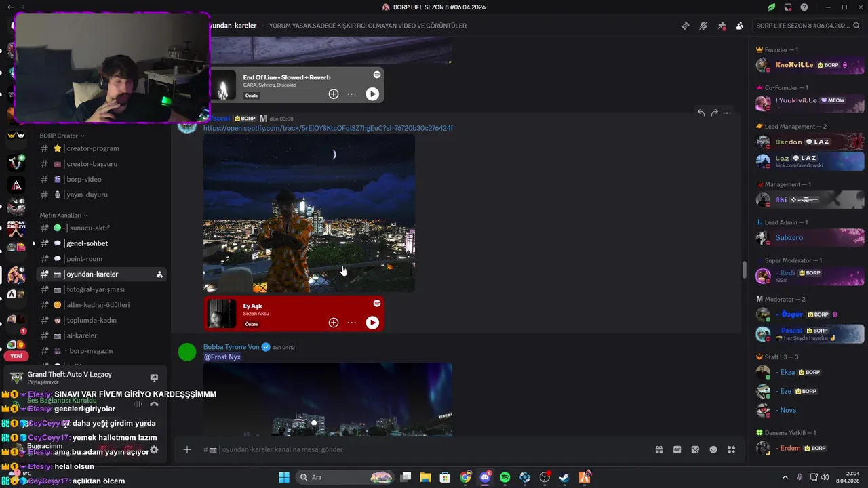Open the Spotify track link by Pascal
868x488 pixels.
click(328, 128)
